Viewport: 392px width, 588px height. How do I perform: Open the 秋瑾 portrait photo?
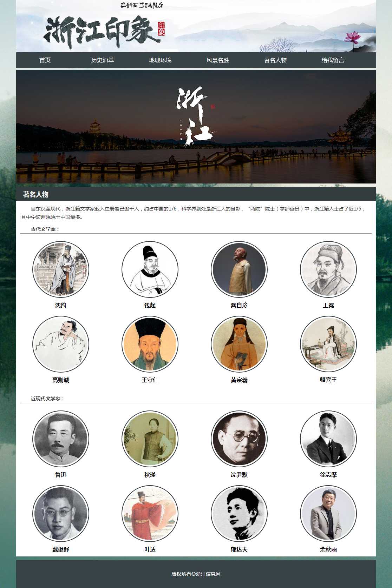tap(150, 439)
